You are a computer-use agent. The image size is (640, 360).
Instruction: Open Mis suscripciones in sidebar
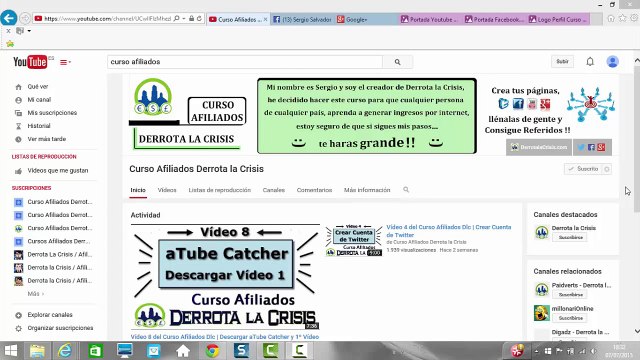click(x=52, y=113)
